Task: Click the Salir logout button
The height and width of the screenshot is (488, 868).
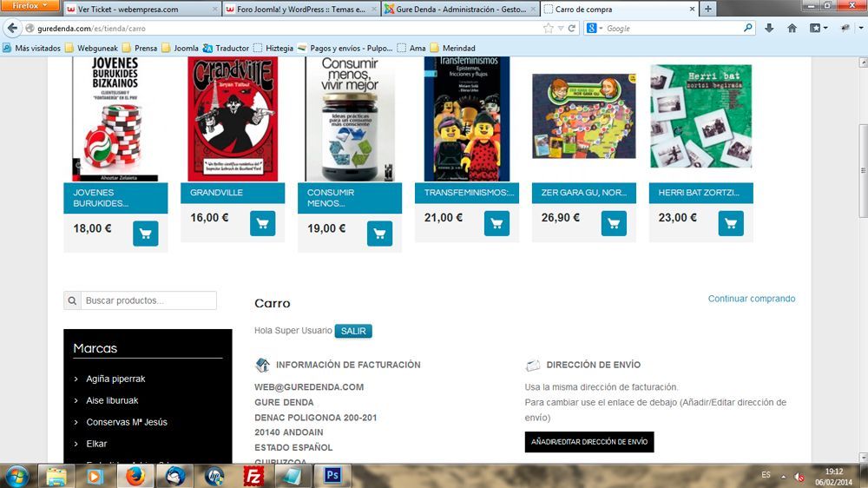Action: coord(353,331)
